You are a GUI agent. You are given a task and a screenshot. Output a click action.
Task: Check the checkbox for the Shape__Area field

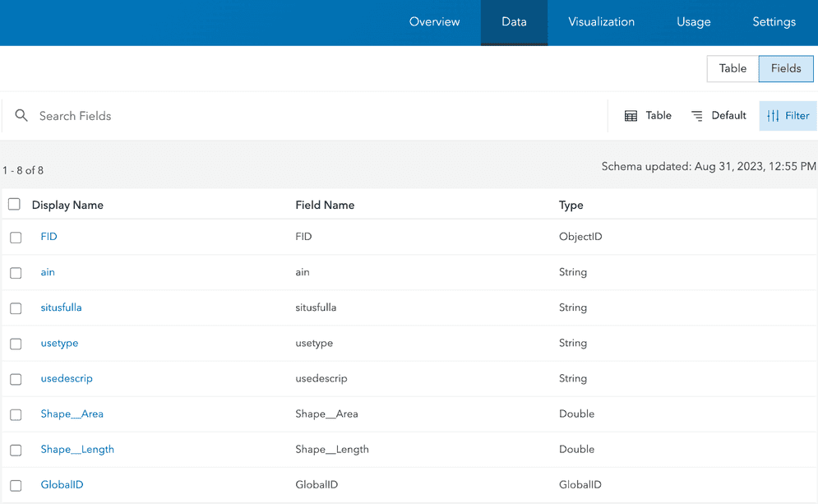pos(14,414)
